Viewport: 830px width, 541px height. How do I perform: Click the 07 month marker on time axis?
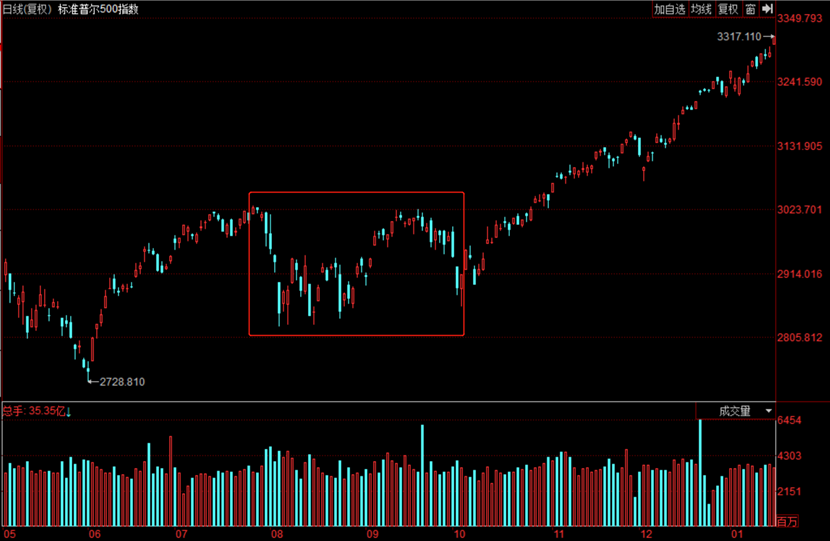(182, 534)
